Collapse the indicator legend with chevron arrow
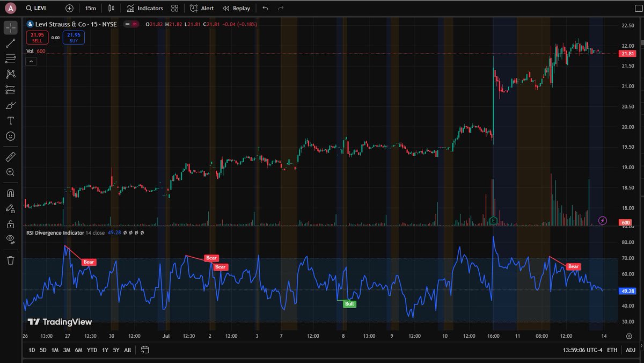644x363 pixels. (x=31, y=61)
